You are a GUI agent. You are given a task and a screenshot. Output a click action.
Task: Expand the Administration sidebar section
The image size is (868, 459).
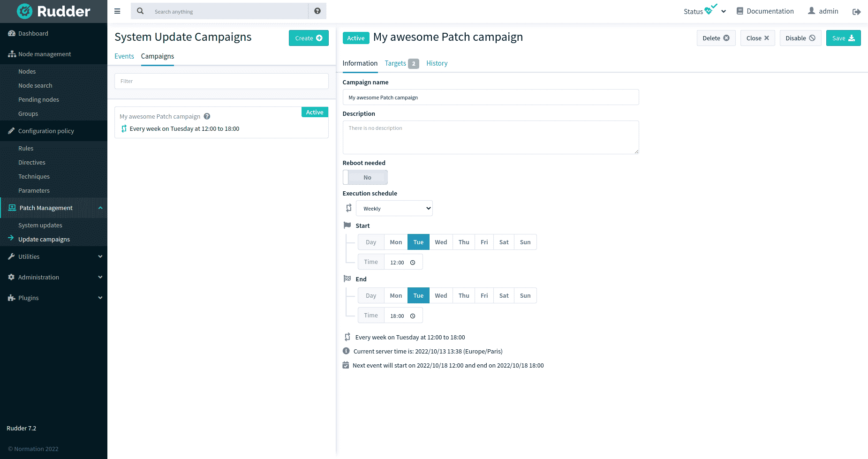[54, 277]
